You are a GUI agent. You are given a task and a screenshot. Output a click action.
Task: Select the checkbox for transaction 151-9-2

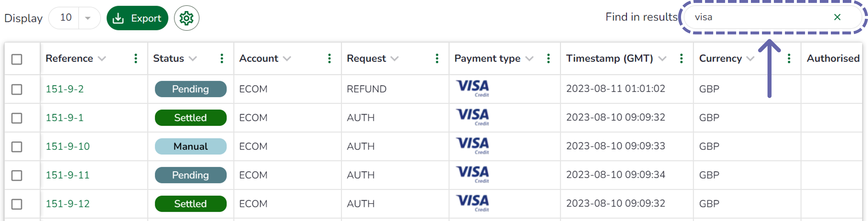tap(17, 89)
